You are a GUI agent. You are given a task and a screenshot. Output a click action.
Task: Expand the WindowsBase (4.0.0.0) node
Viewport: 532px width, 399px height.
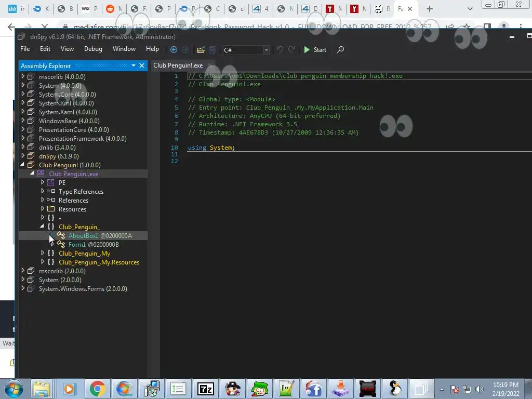23,120
